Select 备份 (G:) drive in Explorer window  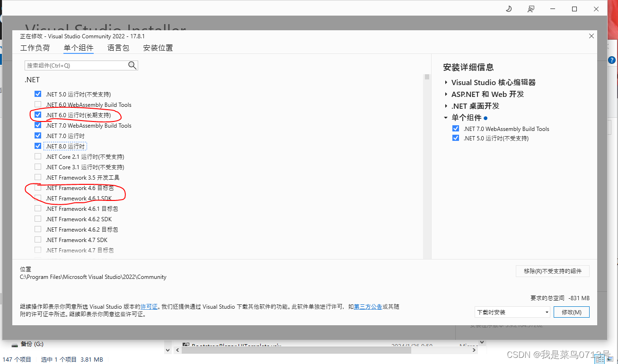pyautogui.click(x=32, y=344)
